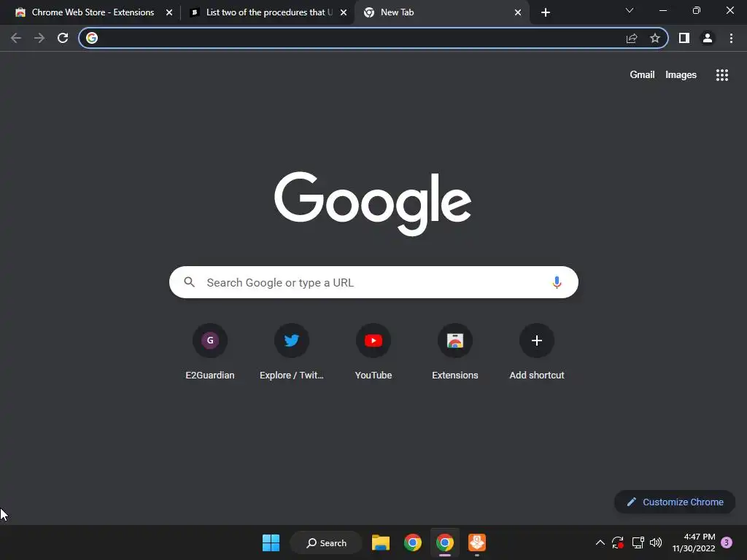Viewport: 747px width, 560px height.
Task: Start voice search with the microphone
Action: pos(557,282)
